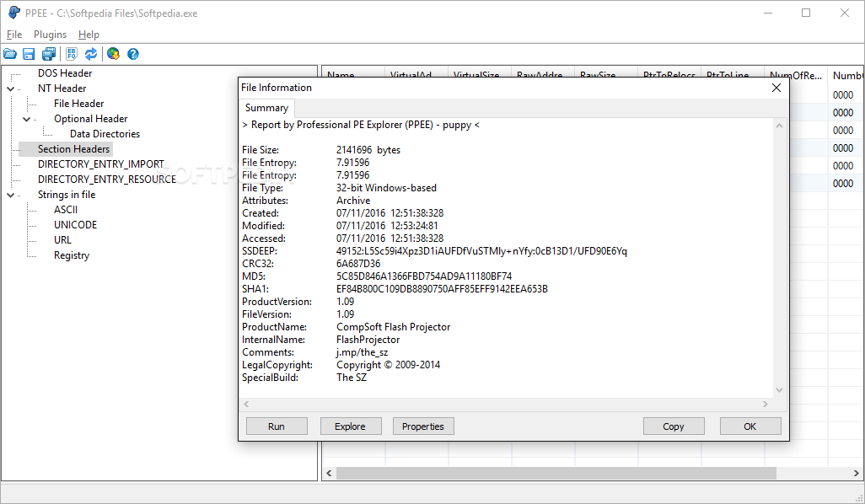This screenshot has height=504, width=865.
Task: Click the CRC32 value 6A687D36
Action: tap(358, 264)
